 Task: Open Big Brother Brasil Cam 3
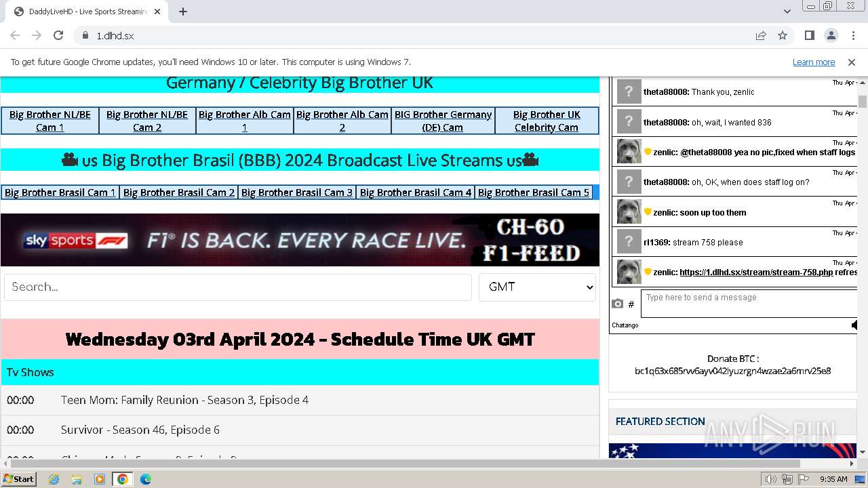[297, 192]
